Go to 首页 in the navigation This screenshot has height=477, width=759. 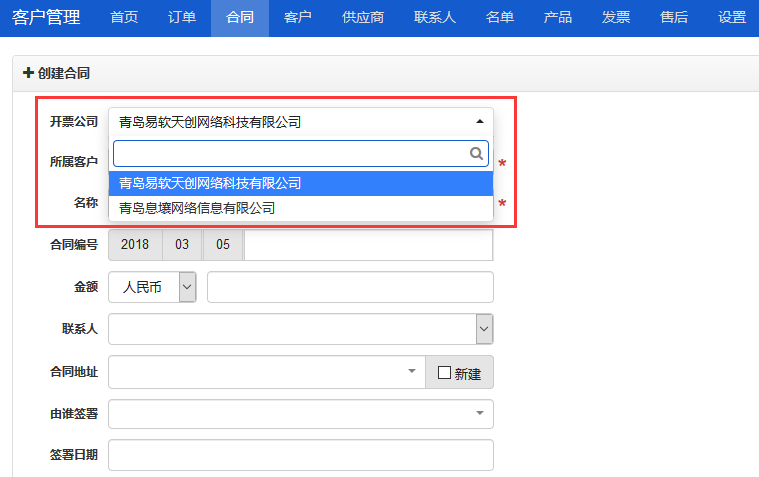click(124, 17)
